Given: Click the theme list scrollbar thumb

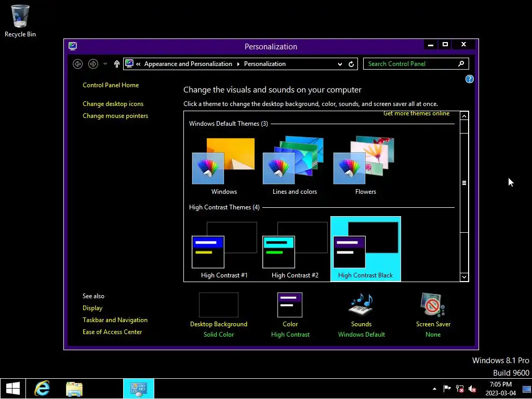Looking at the screenshot, I should (x=464, y=183).
